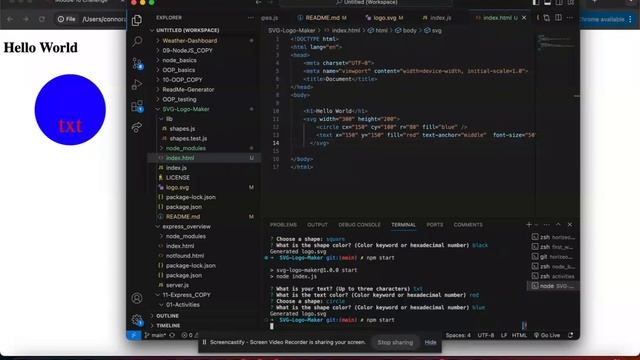640x360 pixels.
Task: Collapse the SVG-Logo-Maker folder
Action: 186,109
